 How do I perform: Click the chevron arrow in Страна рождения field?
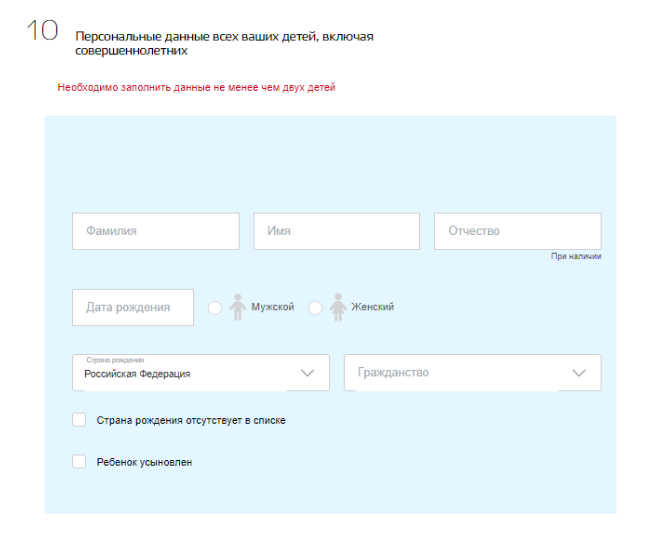[307, 373]
